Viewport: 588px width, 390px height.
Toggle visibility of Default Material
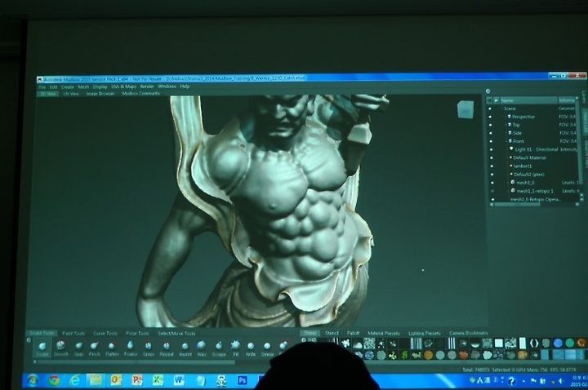(x=491, y=158)
